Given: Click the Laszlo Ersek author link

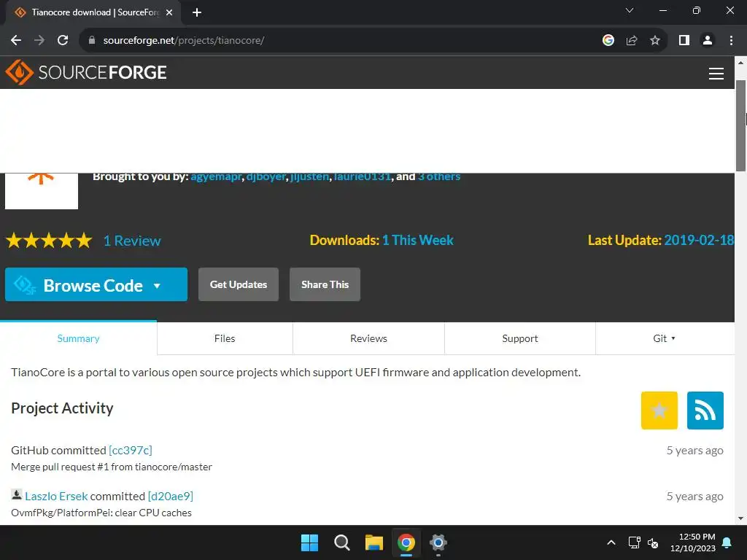Looking at the screenshot, I should point(56,496).
